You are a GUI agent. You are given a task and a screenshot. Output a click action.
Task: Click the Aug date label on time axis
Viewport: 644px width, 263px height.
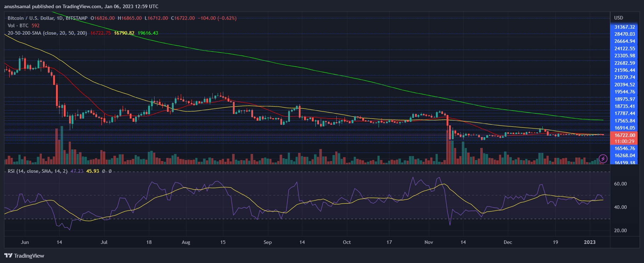pos(186,242)
